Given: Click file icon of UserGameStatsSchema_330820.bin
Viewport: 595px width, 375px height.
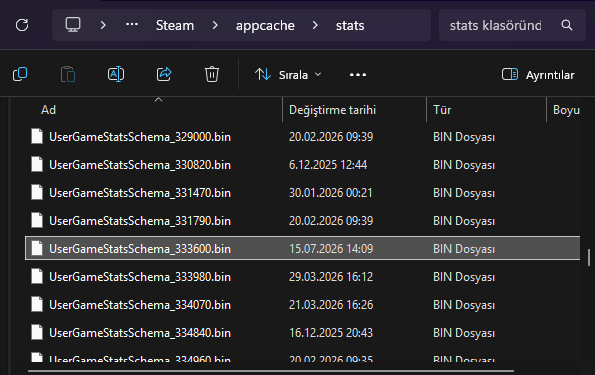Looking at the screenshot, I should tap(37, 164).
